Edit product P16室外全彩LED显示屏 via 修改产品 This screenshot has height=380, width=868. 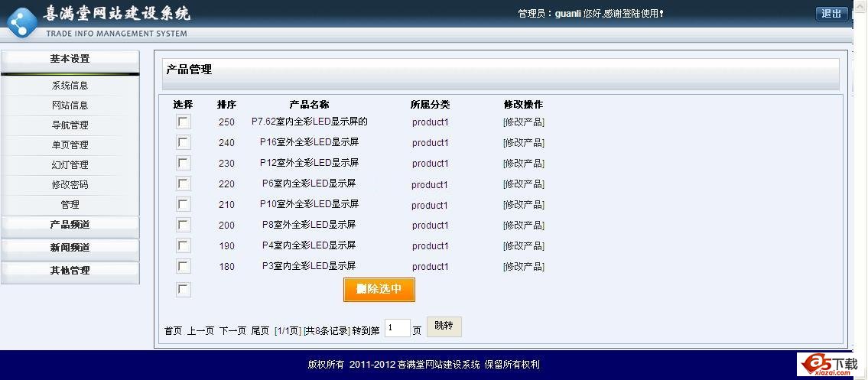click(x=524, y=143)
